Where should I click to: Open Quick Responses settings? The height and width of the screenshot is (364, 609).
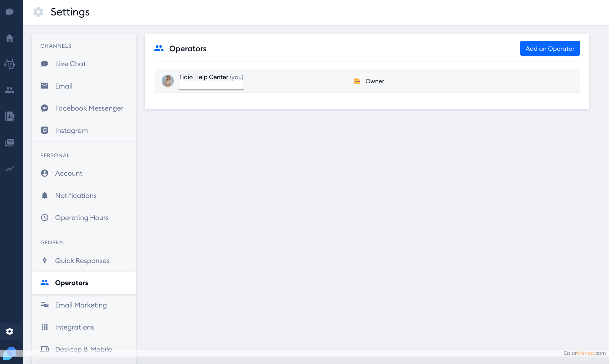(x=82, y=261)
